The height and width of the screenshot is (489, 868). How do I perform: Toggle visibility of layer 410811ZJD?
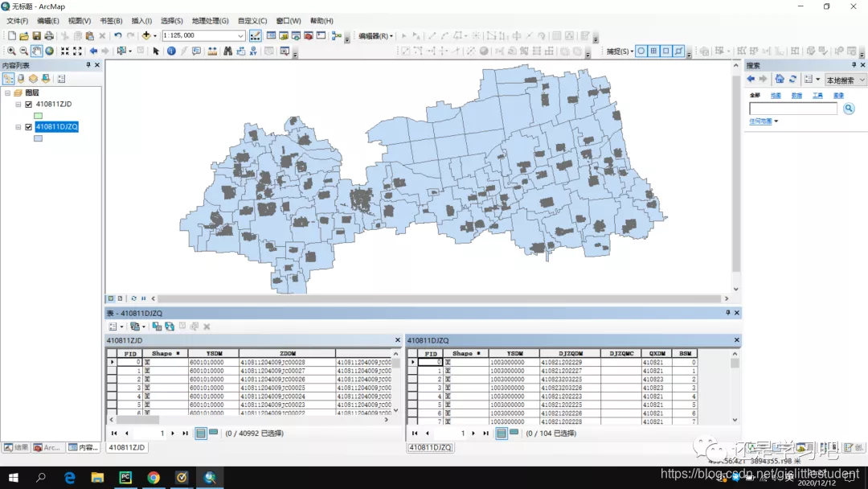pos(29,104)
